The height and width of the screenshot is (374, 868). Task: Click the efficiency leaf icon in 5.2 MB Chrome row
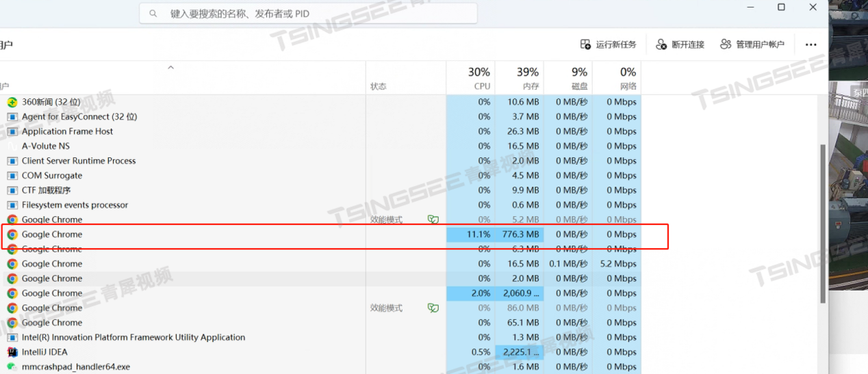pyautogui.click(x=433, y=219)
